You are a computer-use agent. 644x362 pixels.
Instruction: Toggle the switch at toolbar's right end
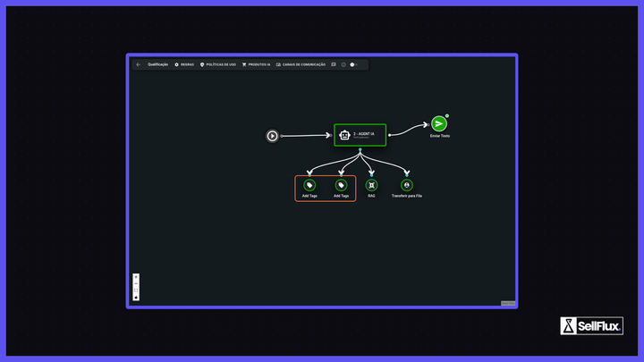point(353,65)
